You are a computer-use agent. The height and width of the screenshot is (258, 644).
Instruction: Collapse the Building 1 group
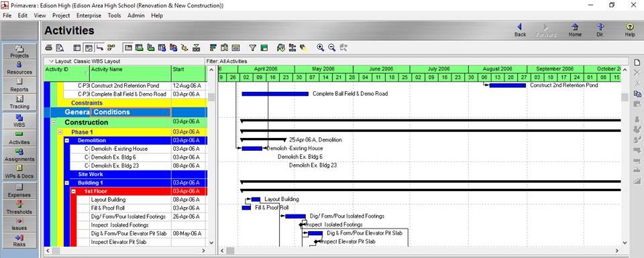coord(66,182)
